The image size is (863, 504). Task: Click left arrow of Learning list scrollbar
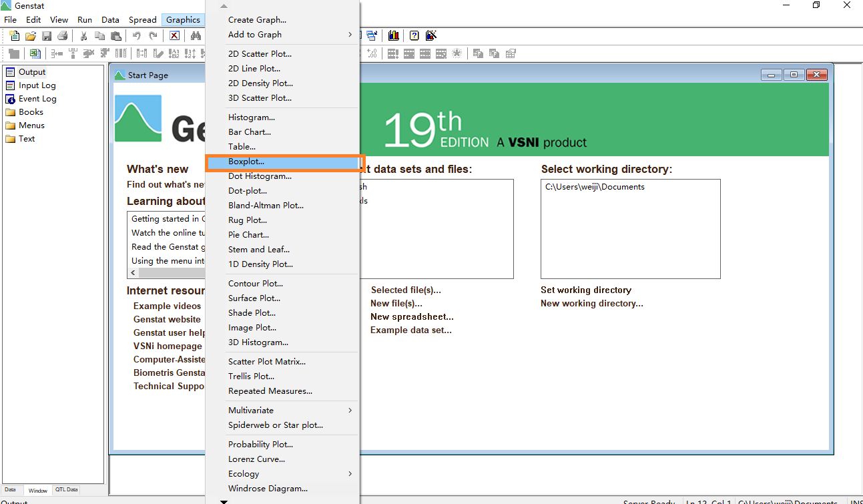(133, 273)
